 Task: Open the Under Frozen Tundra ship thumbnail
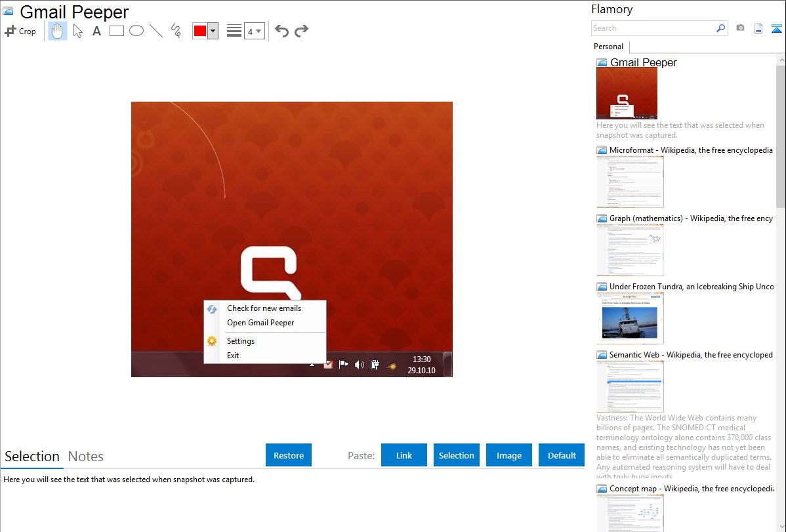point(630,318)
